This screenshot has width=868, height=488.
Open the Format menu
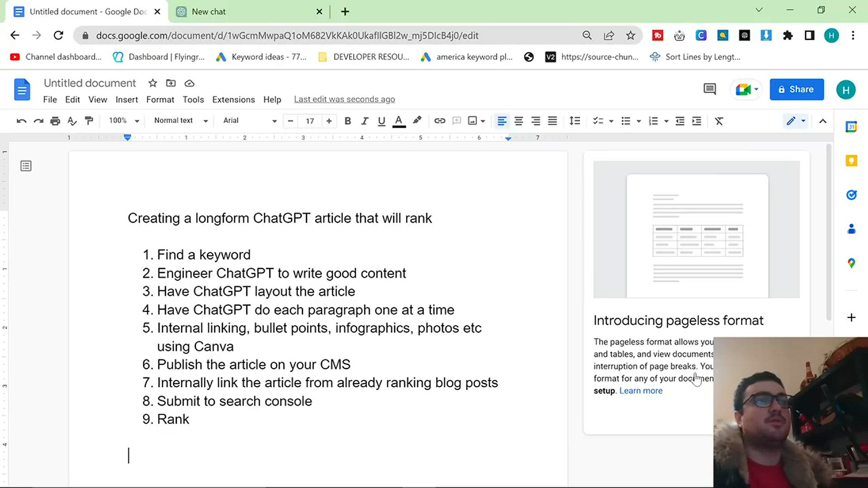160,99
